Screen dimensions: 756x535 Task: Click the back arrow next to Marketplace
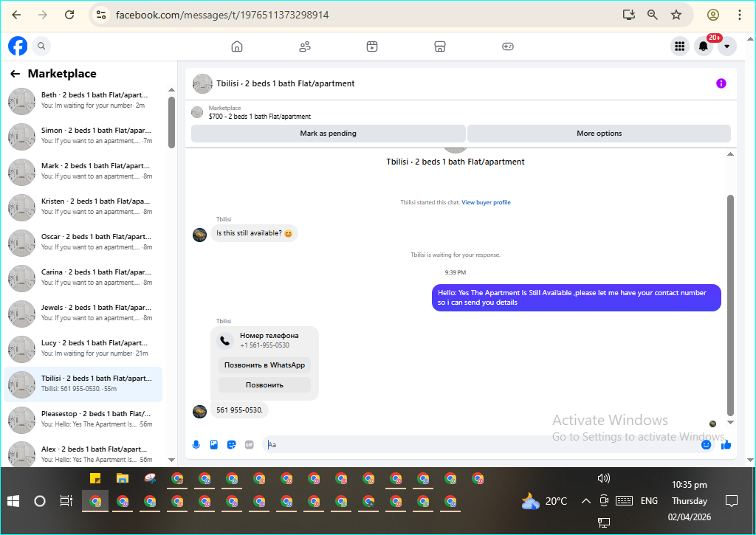(x=16, y=74)
